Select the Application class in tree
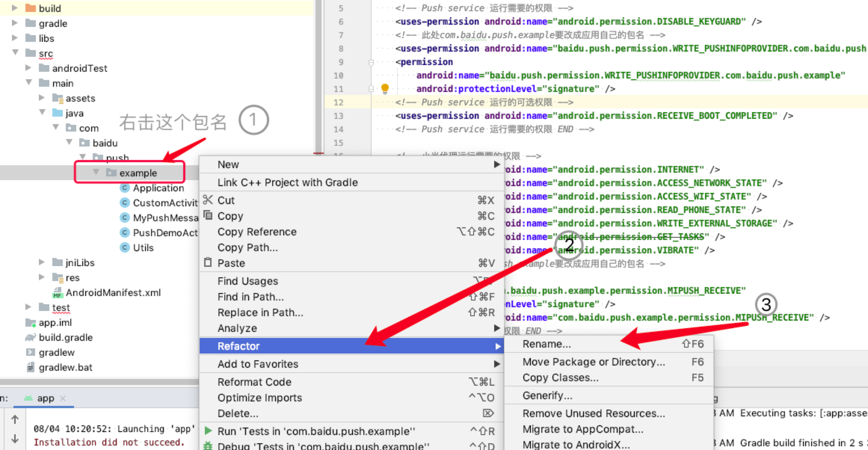The image size is (868, 450). point(158,188)
